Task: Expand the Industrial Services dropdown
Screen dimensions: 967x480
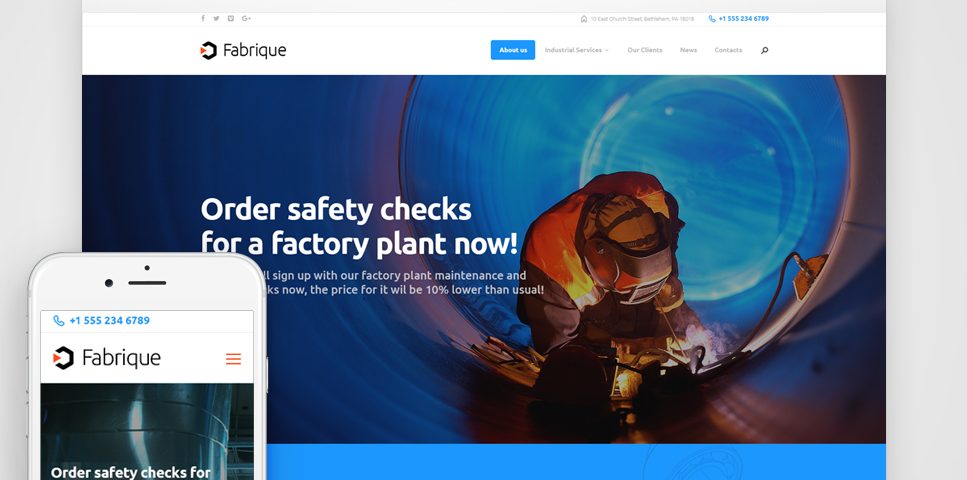Action: [577, 50]
